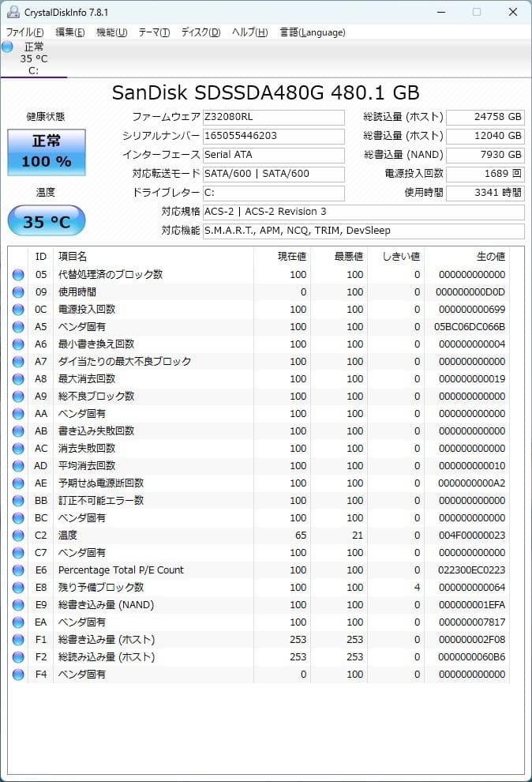Open the ディスク(D) menu
The image size is (532, 782).
tap(200, 32)
